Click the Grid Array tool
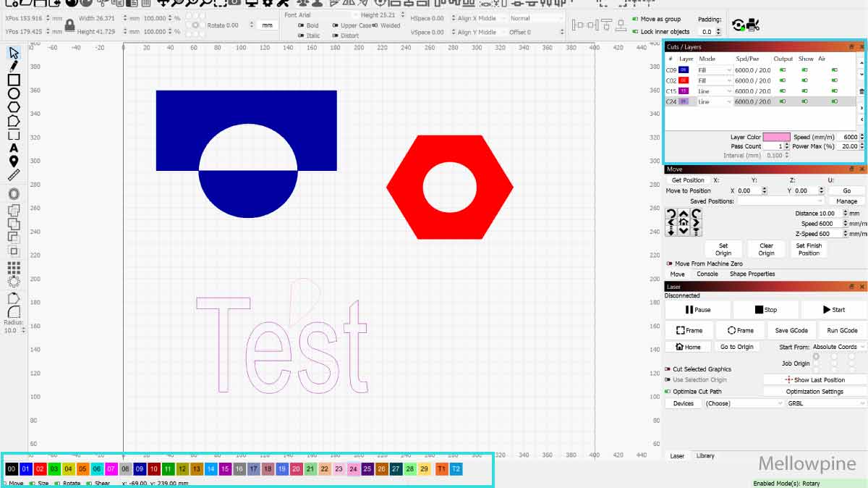 [14, 267]
